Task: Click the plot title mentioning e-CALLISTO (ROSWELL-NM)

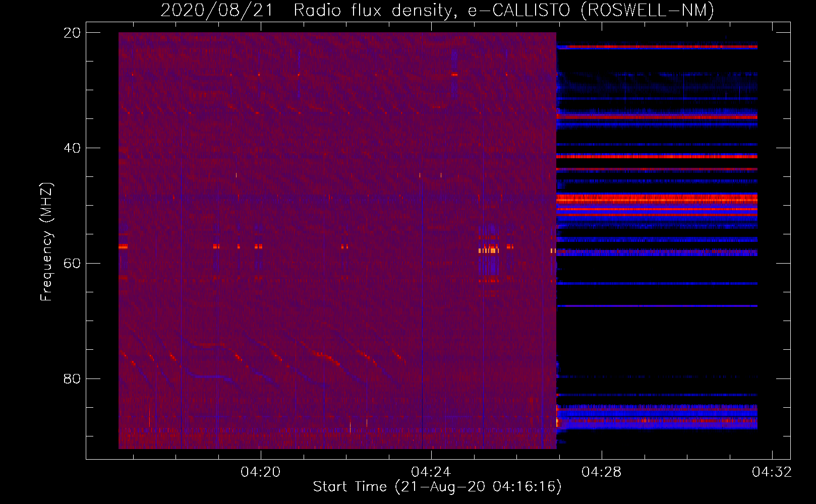Action: pyautogui.click(x=437, y=11)
